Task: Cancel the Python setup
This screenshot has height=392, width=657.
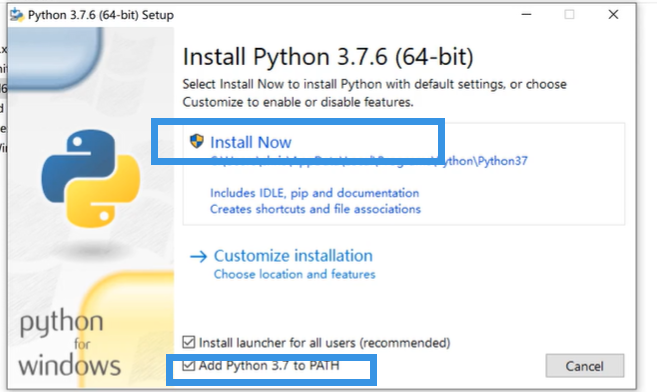Action: pos(585,366)
